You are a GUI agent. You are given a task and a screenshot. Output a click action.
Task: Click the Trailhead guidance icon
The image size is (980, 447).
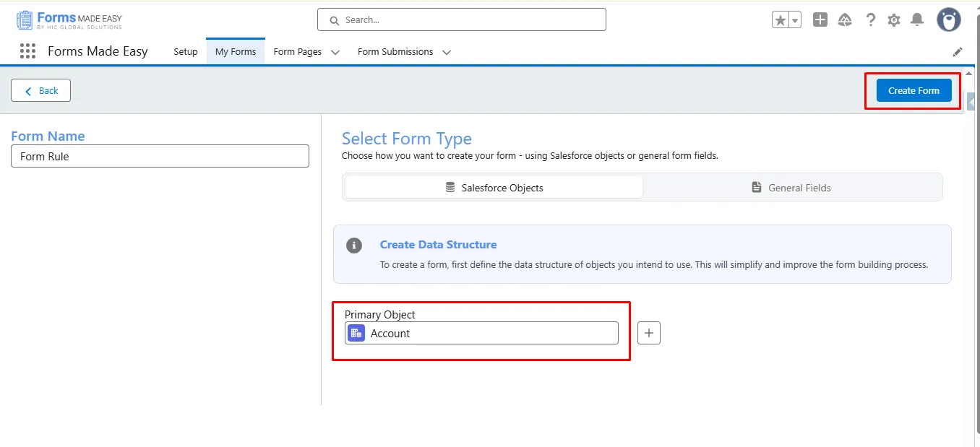tap(845, 20)
